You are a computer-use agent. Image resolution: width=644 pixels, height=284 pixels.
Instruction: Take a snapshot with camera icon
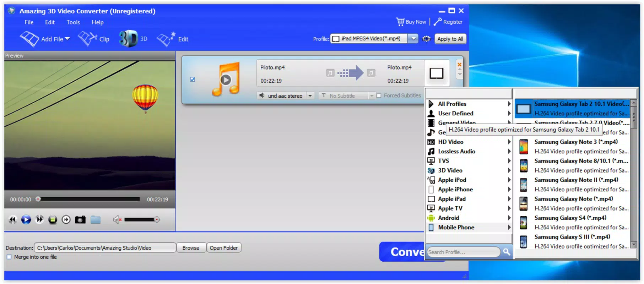tap(80, 220)
